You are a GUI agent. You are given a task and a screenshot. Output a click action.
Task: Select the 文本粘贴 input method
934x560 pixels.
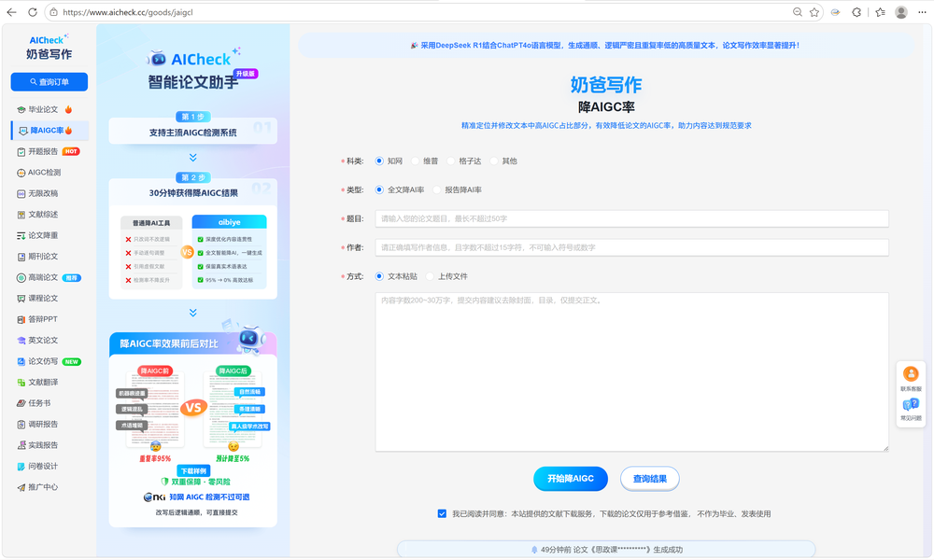pos(379,276)
